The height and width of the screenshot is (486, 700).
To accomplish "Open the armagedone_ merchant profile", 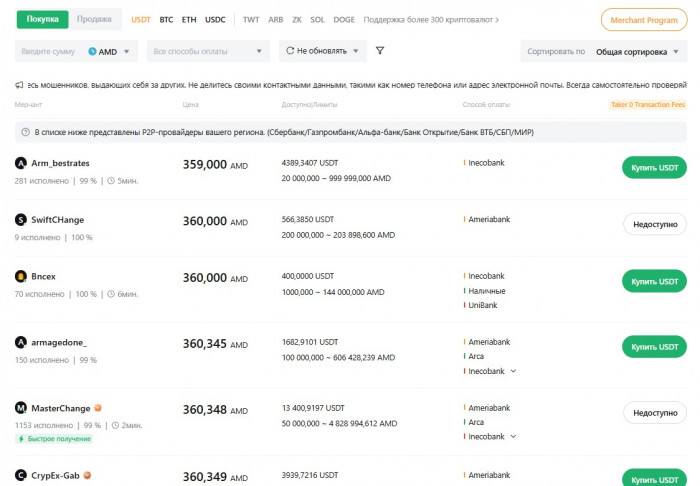I will [x=59, y=342].
